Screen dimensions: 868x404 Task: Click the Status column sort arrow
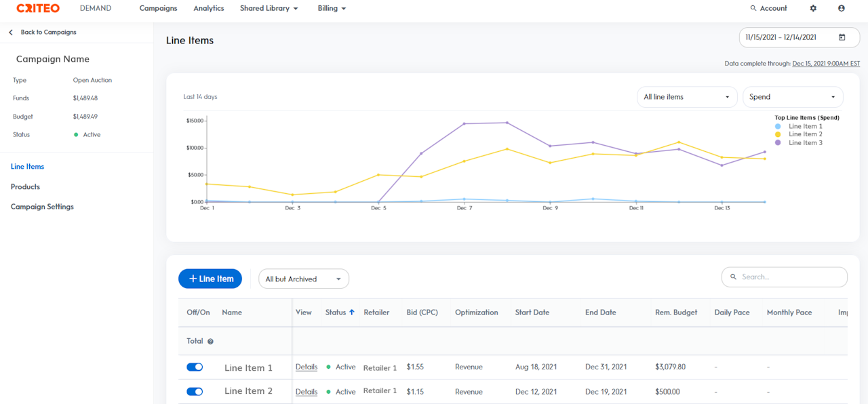[x=351, y=312]
